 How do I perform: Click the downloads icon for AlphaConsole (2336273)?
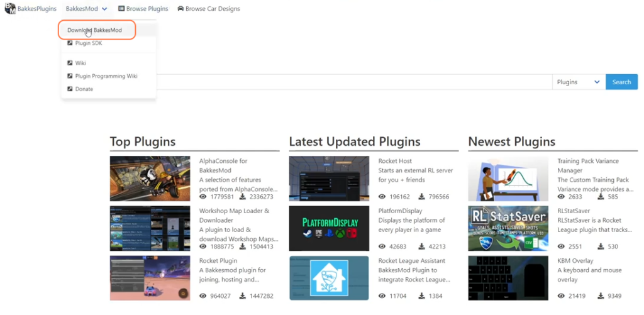pyautogui.click(x=242, y=197)
